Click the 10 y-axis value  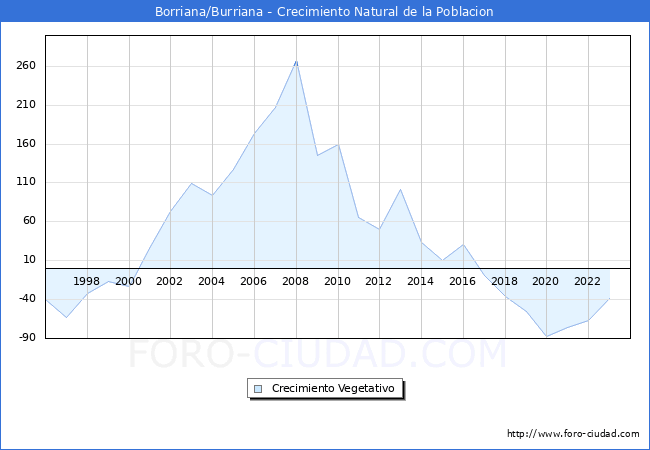(29, 259)
